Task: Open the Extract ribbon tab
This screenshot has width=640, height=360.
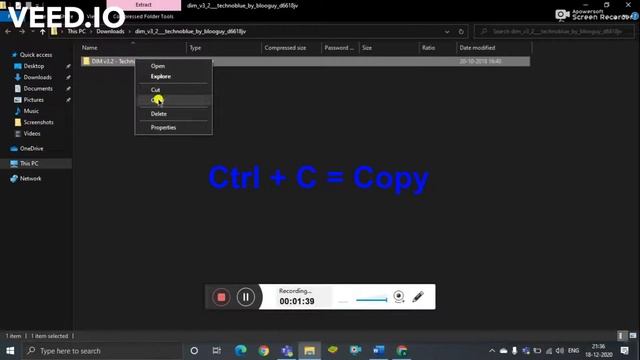Action: pyautogui.click(x=144, y=5)
